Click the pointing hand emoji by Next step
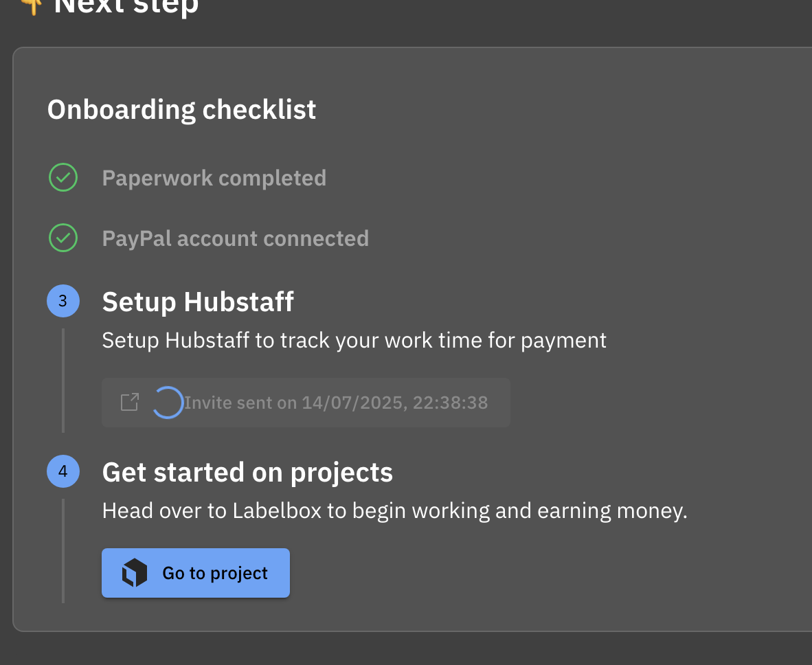The image size is (812, 665). click(31, 7)
